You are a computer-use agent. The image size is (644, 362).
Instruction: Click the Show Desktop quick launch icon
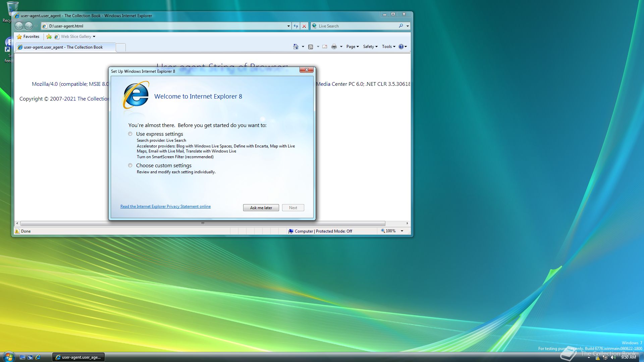click(x=22, y=357)
